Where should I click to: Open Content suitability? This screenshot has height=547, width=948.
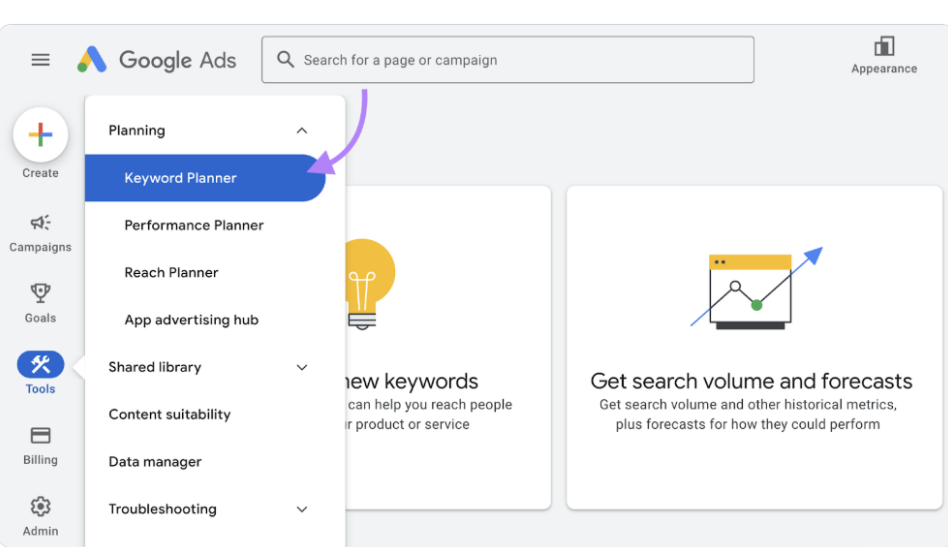point(169,414)
